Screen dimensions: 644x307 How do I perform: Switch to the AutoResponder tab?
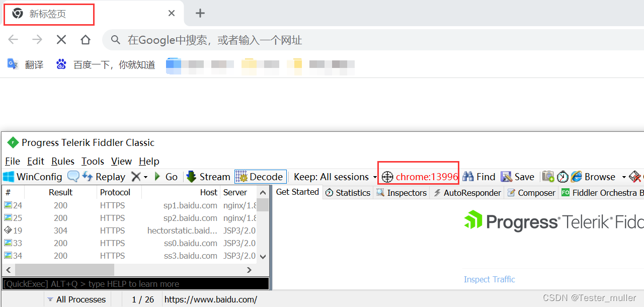click(x=467, y=192)
